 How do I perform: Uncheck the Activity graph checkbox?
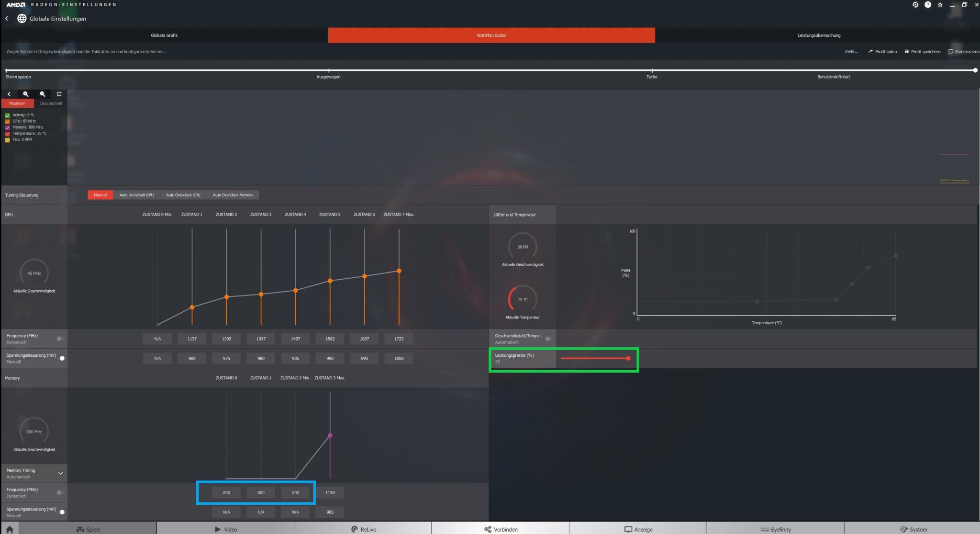(7, 115)
